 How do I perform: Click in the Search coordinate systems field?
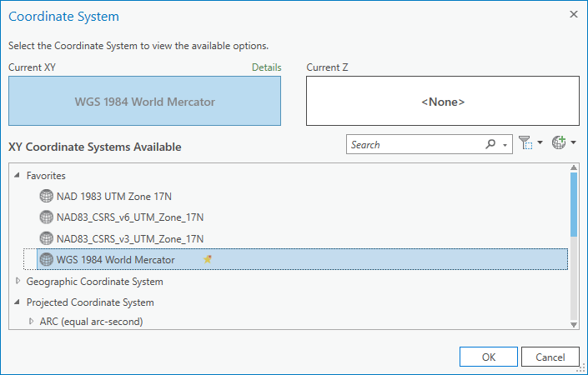[x=415, y=145]
